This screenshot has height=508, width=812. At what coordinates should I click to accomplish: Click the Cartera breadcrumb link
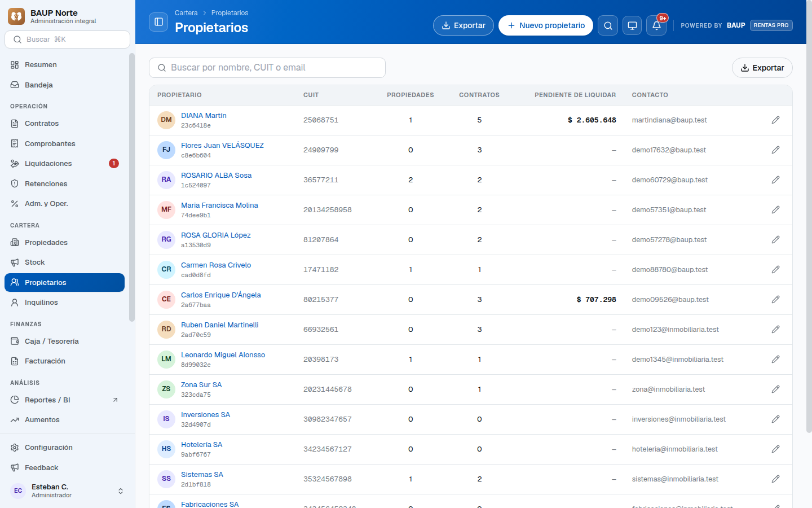pyautogui.click(x=186, y=13)
